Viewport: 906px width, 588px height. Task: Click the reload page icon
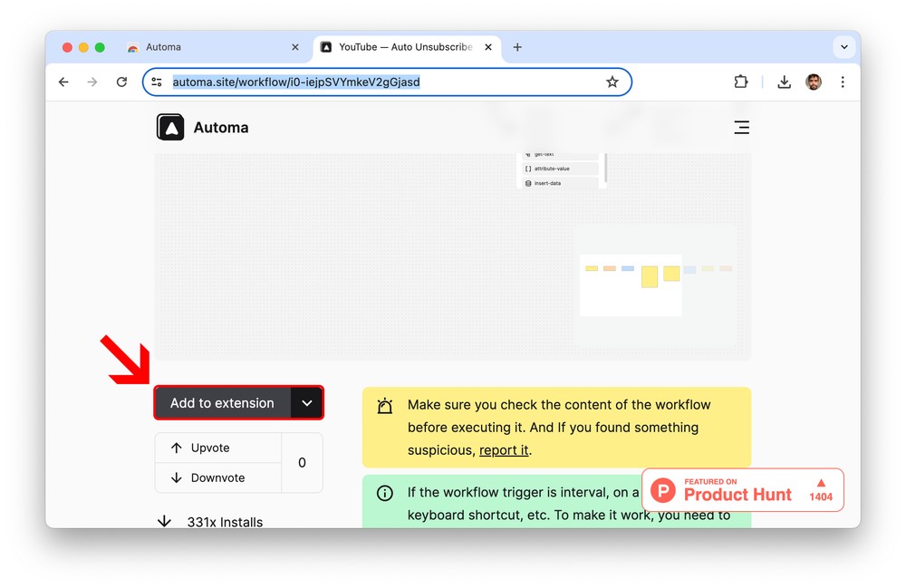tap(121, 82)
